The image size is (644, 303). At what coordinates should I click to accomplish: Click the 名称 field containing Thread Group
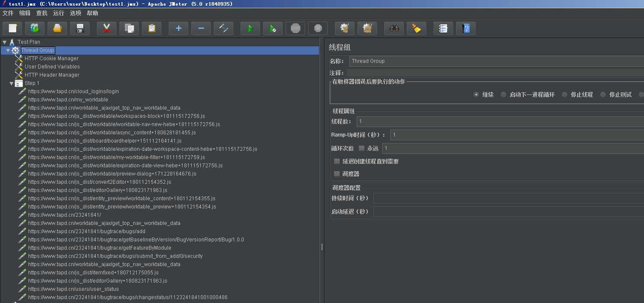pyautogui.click(x=496, y=61)
